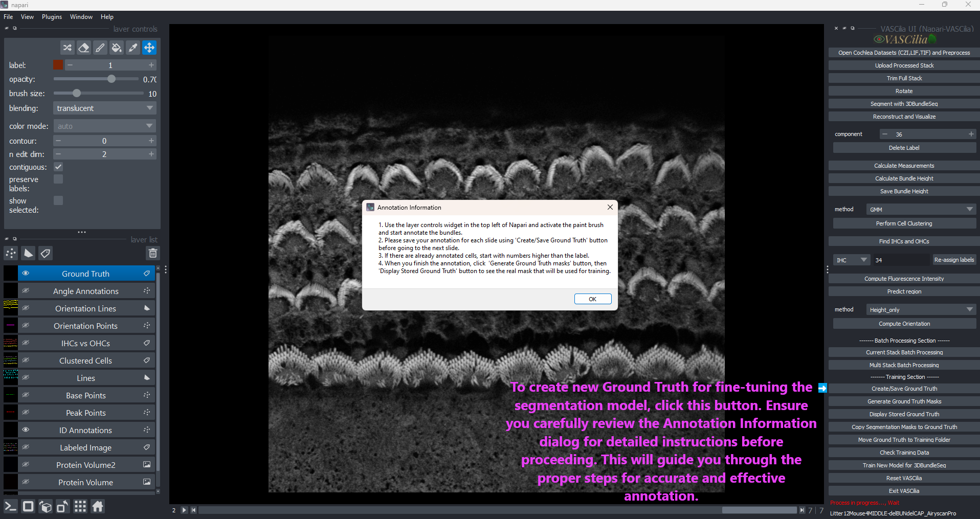
Task: Open the Plugins menu
Action: coord(52,17)
